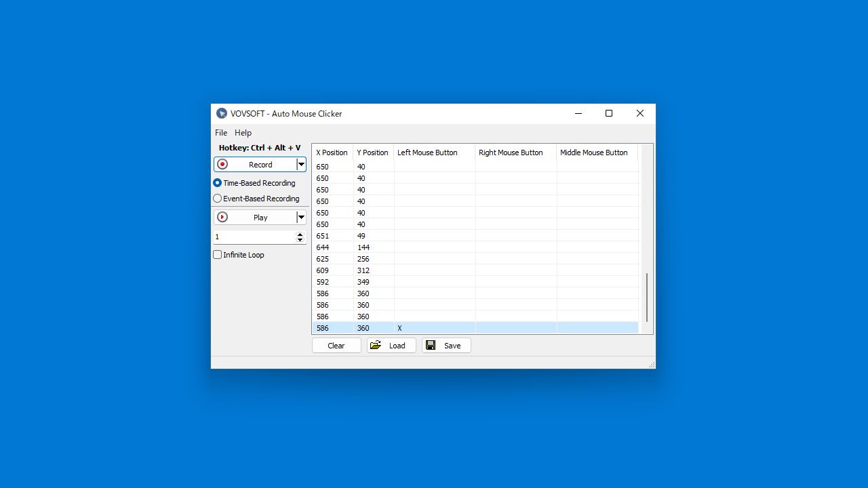Click the red Record circle icon
The width and height of the screenshot is (868, 488).
(222, 165)
